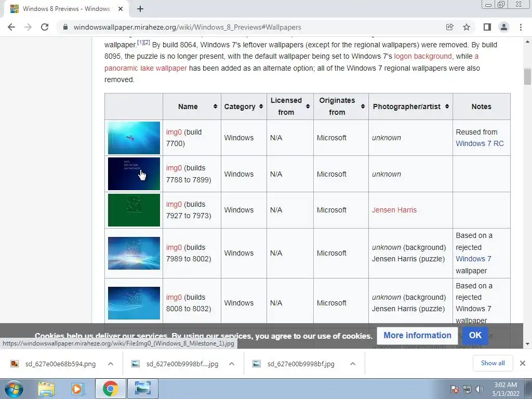The image size is (532, 399).
Task: Click the address bar URL
Action: pos(187,27)
